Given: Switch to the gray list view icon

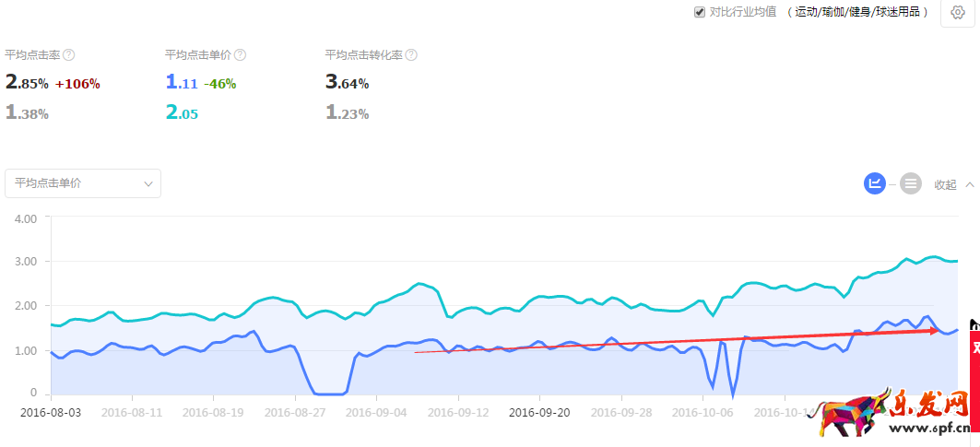Looking at the screenshot, I should 911,183.
